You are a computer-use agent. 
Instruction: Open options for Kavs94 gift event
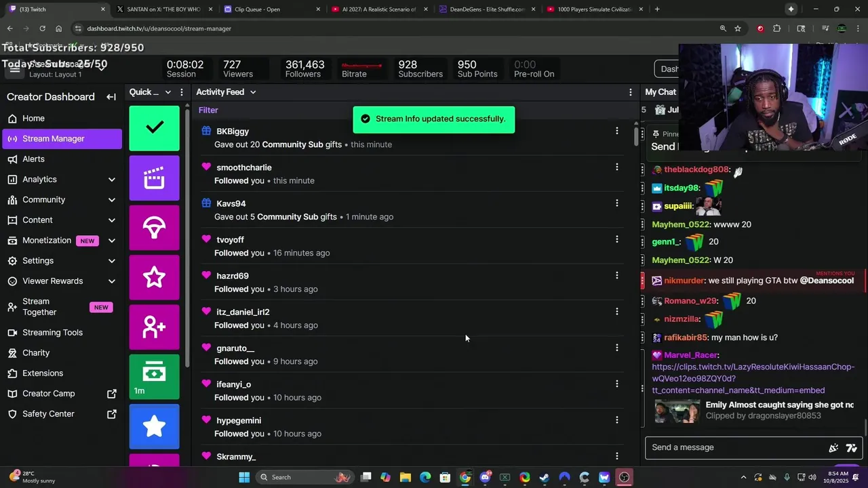coord(616,203)
